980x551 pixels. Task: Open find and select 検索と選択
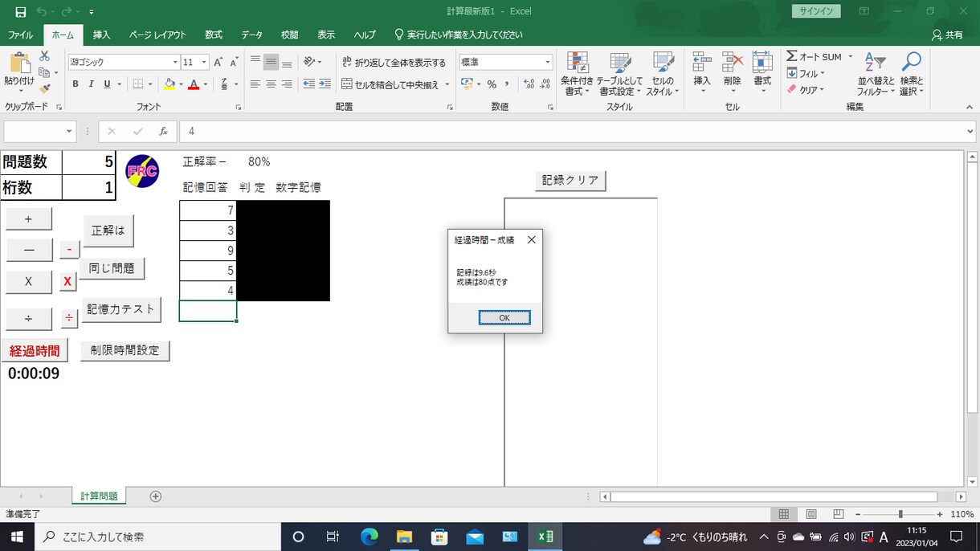tap(911, 74)
